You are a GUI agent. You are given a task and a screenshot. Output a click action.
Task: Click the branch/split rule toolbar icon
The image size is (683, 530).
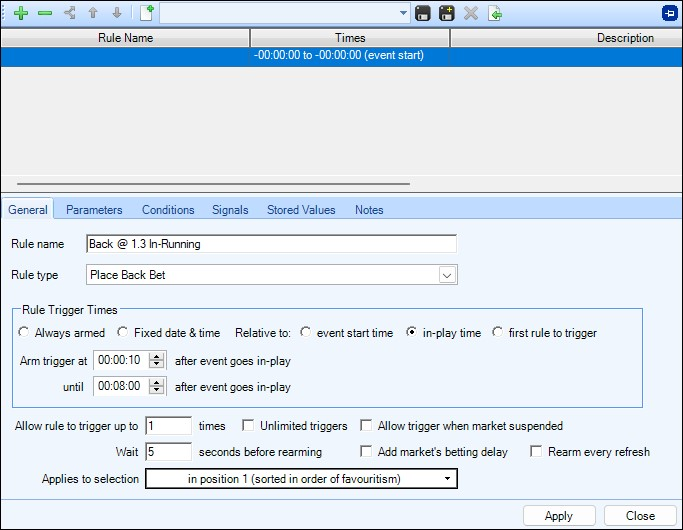[x=70, y=13]
